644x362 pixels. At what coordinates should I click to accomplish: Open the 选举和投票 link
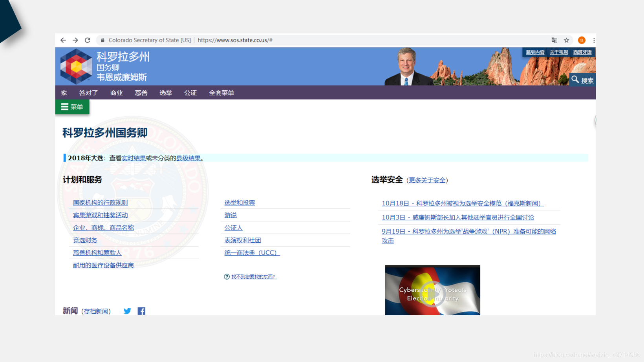pos(240,203)
